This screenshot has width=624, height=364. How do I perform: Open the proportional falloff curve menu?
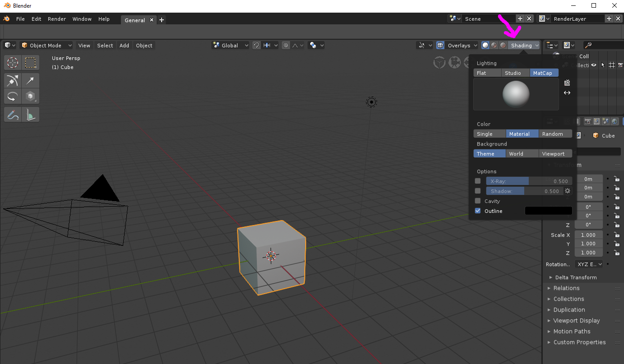298,45
